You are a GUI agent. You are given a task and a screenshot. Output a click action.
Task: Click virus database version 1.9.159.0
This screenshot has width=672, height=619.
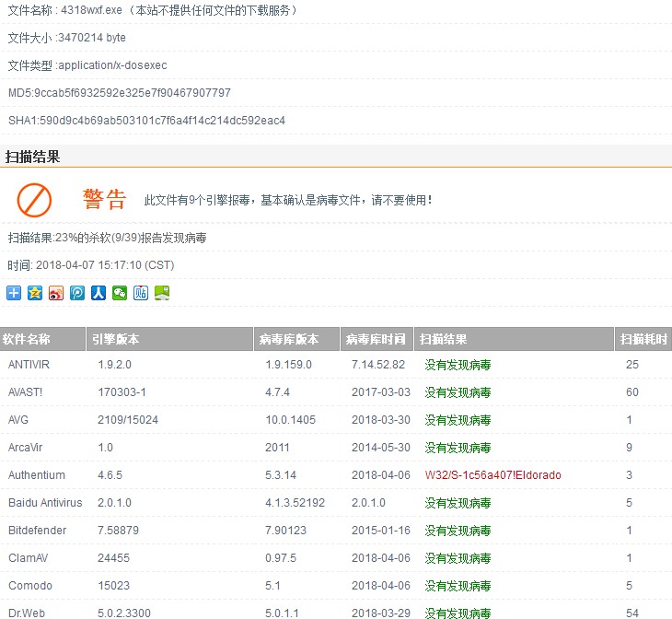pos(288,365)
